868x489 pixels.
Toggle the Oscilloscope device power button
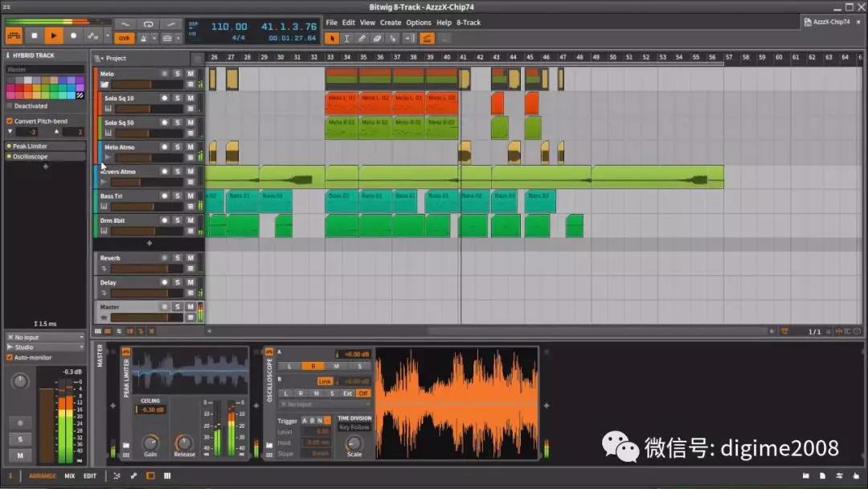click(269, 351)
